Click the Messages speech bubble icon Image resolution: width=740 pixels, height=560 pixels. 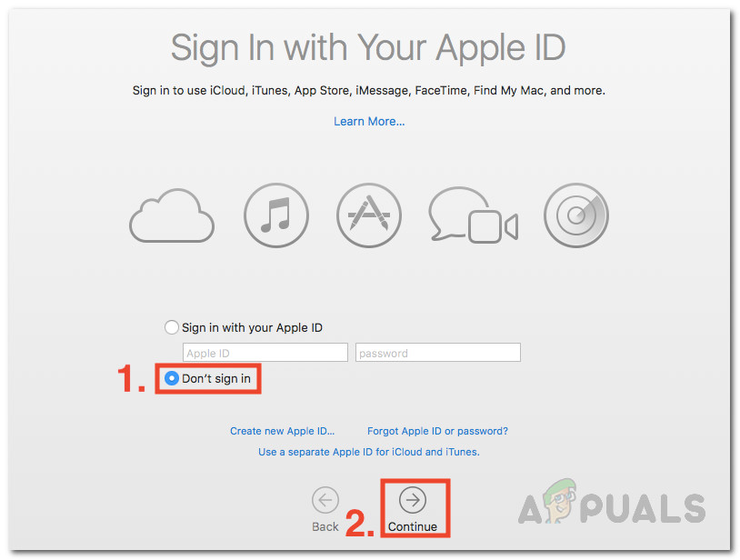coord(453,213)
